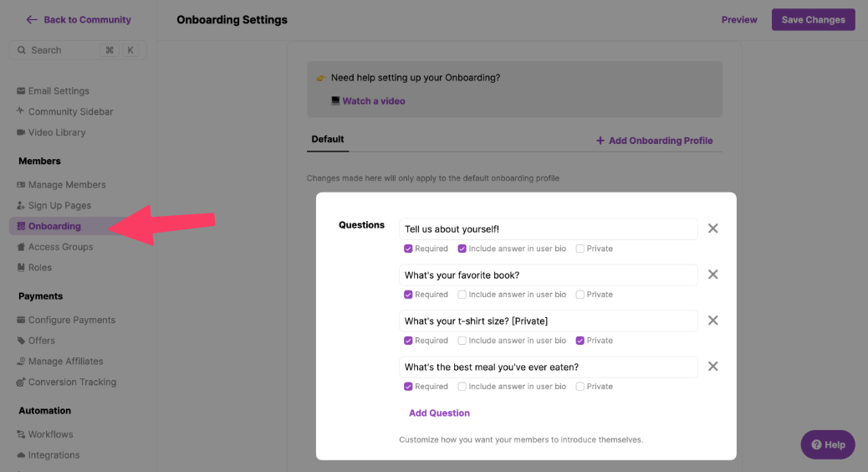
Task: Uncheck Required for 'Tell us about yourself!'
Action: (408, 249)
